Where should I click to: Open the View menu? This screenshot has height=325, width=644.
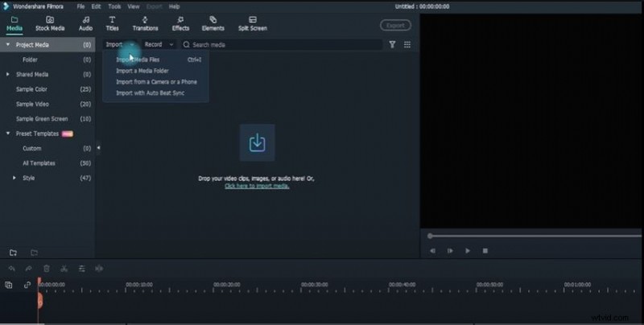[x=134, y=6]
